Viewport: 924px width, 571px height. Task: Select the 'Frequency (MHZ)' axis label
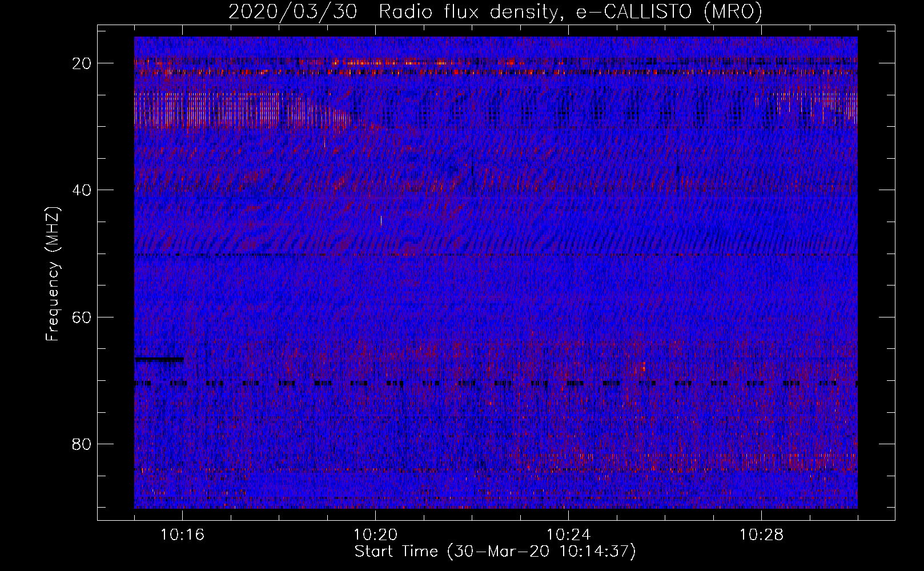[x=53, y=274]
